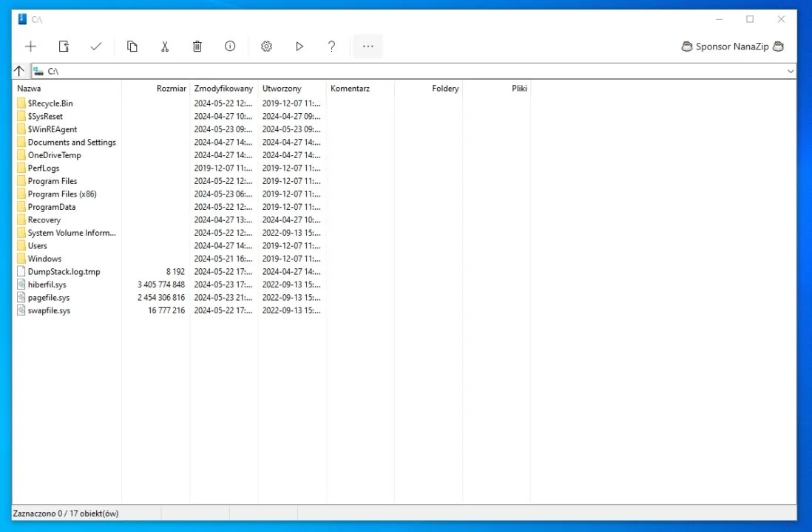Click the C:\ address path field
Image resolution: width=812 pixels, height=532 pixels.
click(x=370, y=71)
